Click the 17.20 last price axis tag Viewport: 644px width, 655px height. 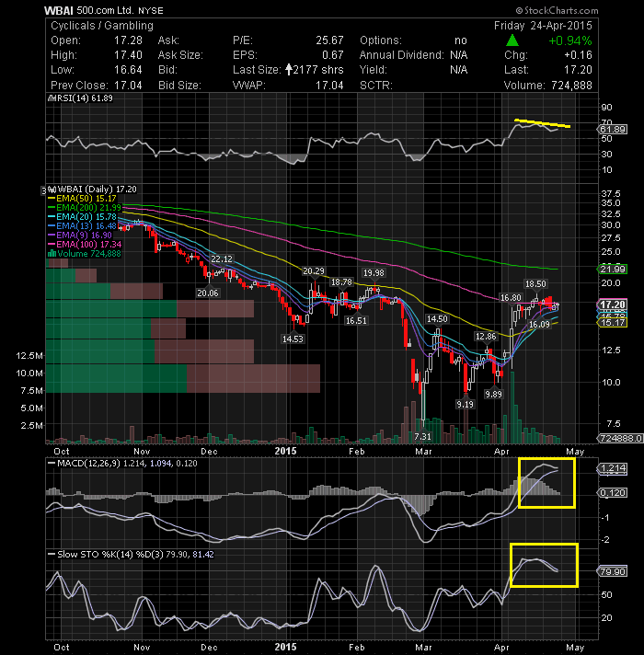(613, 305)
